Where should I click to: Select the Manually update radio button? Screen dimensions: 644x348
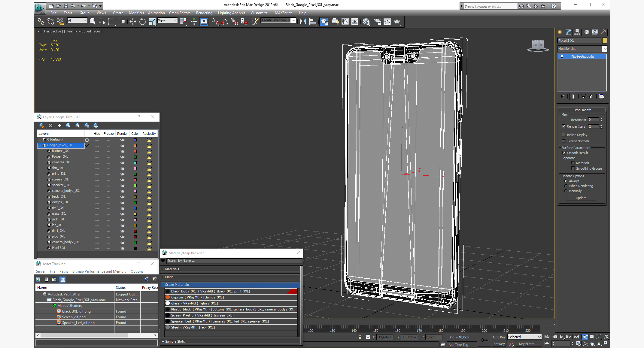pyautogui.click(x=566, y=191)
